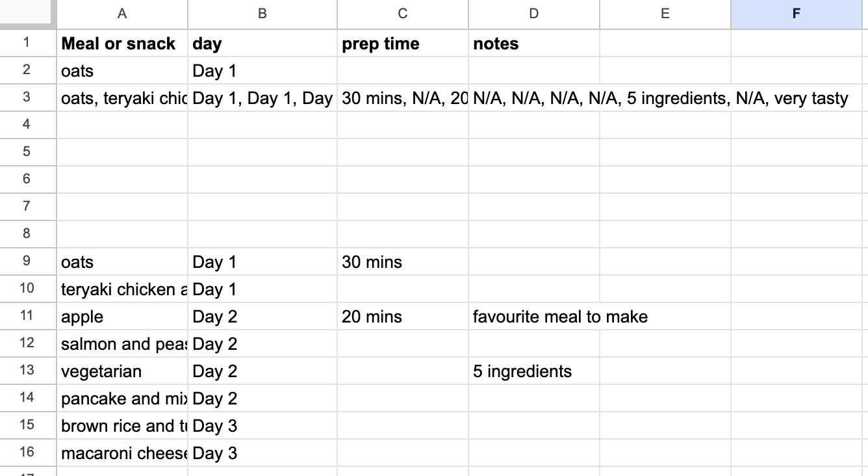Viewport: 868px width, 476px height.
Task: Click the "5 ingredients" cell in row 13
Action: (533, 371)
